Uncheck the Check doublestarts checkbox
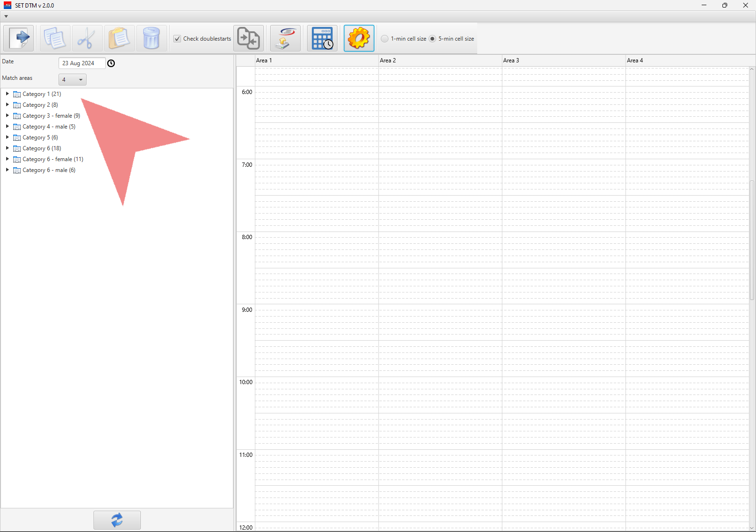The height and width of the screenshot is (532, 756). (177, 39)
